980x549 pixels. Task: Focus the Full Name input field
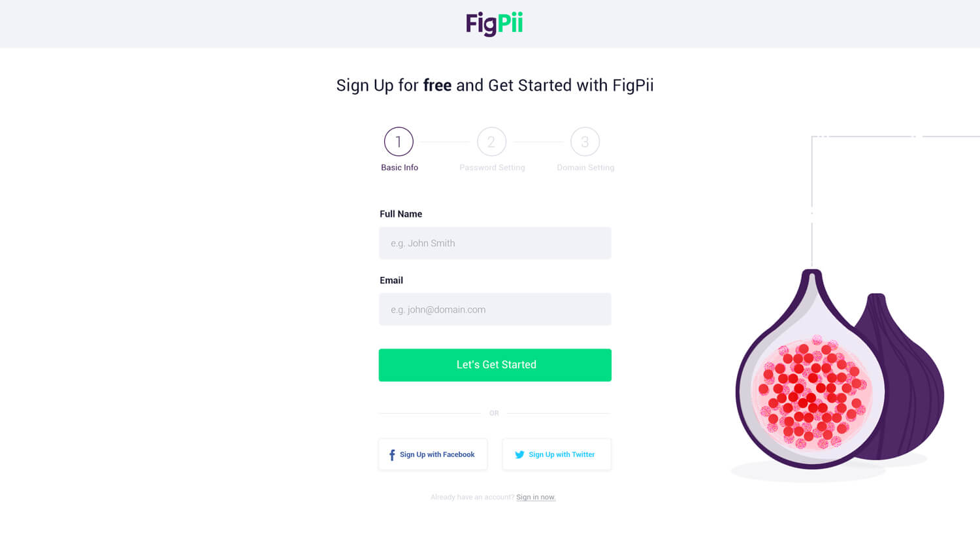point(495,243)
